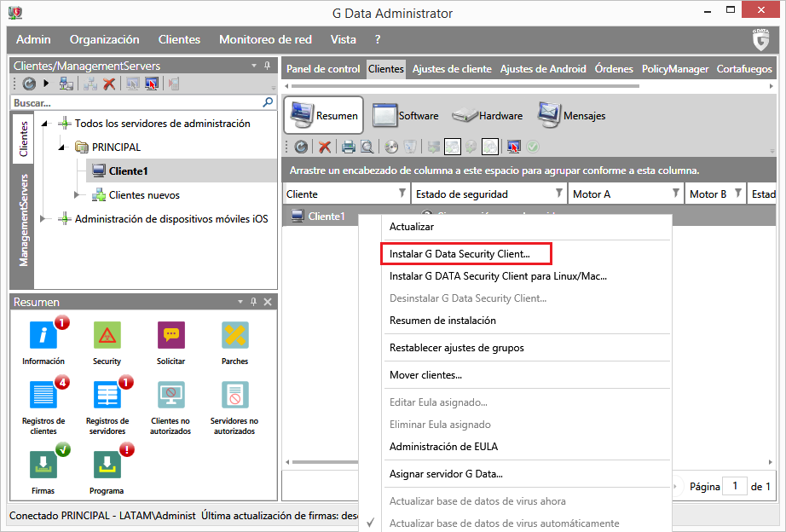Click the Página number field

(x=734, y=486)
